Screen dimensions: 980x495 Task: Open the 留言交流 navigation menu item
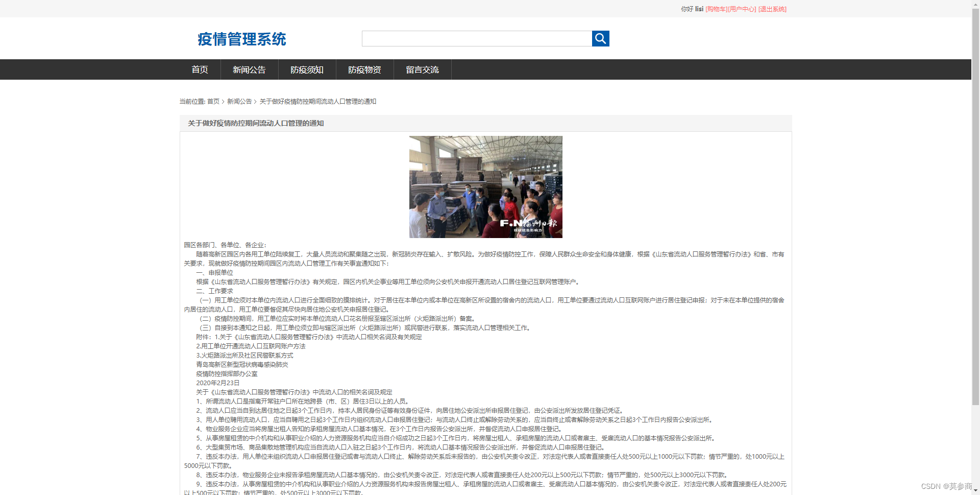[x=422, y=69]
